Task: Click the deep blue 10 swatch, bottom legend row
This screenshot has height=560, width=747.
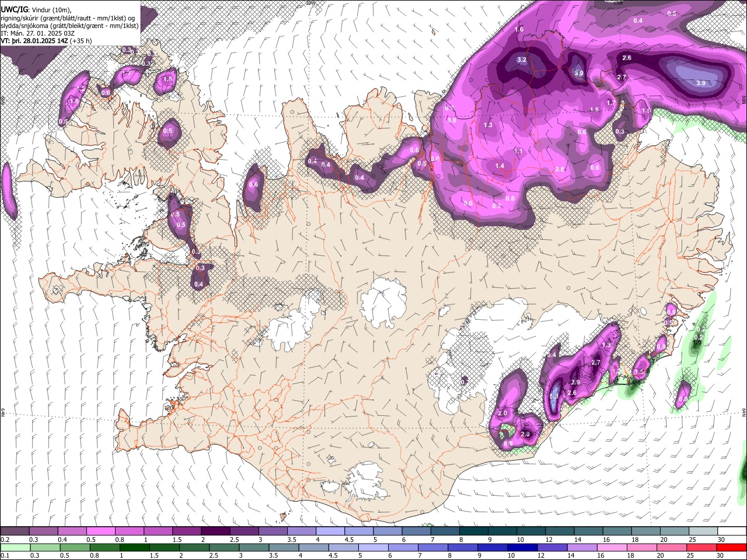Action: (522, 547)
